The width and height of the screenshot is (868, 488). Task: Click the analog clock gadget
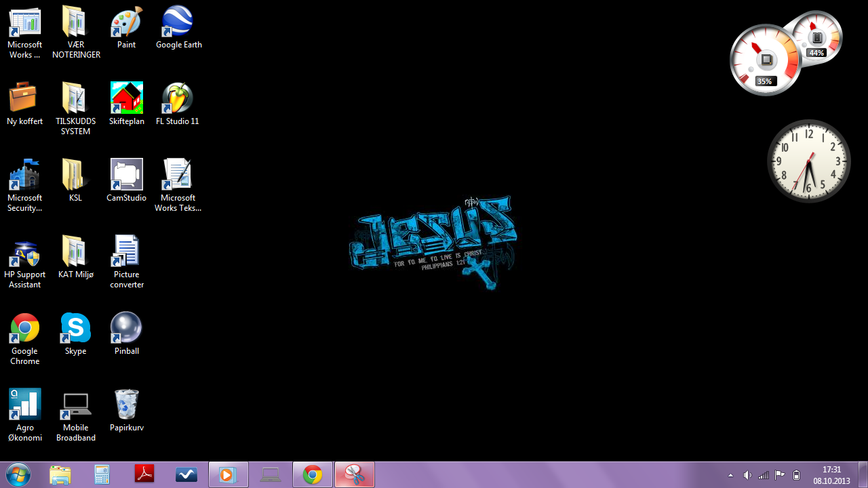808,161
